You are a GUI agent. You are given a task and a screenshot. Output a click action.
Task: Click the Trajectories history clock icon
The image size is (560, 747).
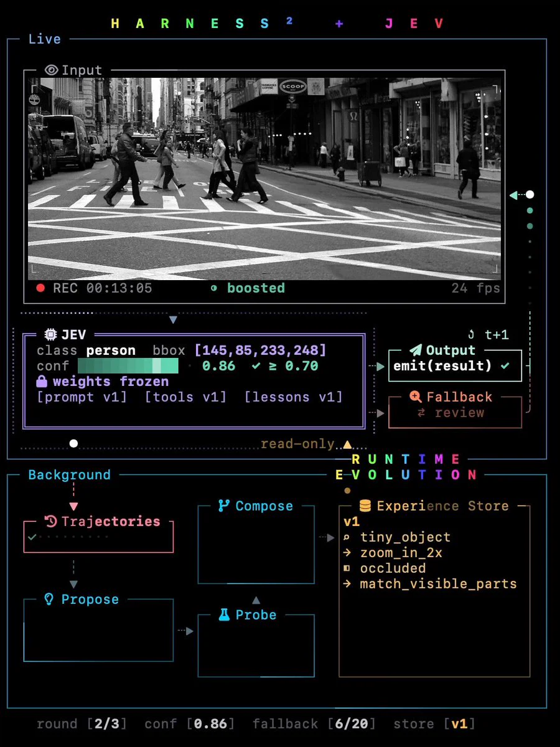coord(51,522)
